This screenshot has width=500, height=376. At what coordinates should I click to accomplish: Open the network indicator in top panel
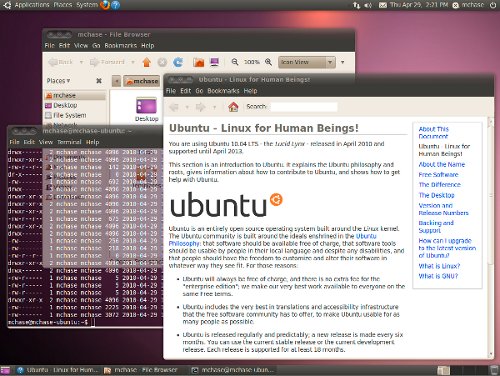(x=356, y=5)
